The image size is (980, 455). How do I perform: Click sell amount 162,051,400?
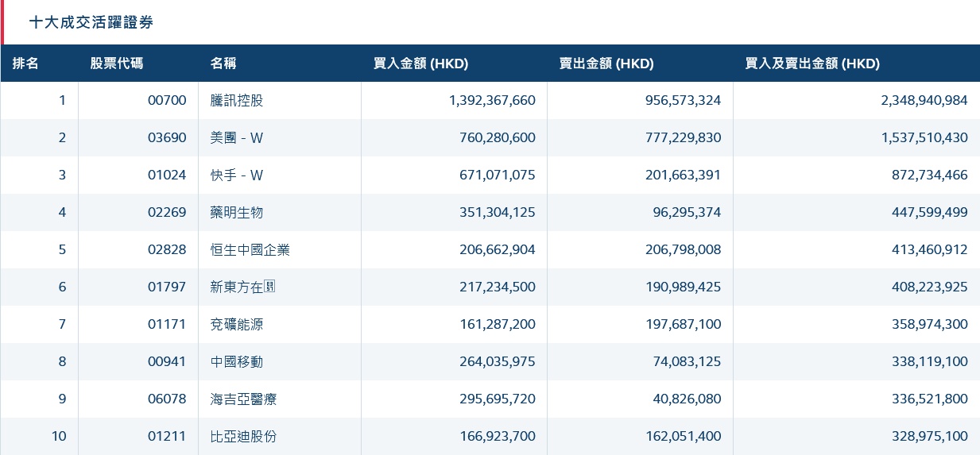(x=684, y=437)
